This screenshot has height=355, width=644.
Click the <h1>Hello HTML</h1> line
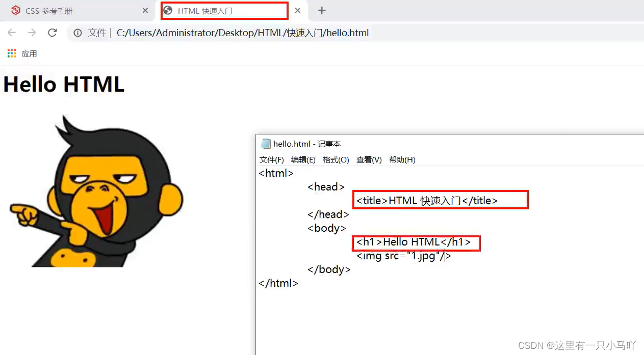414,242
